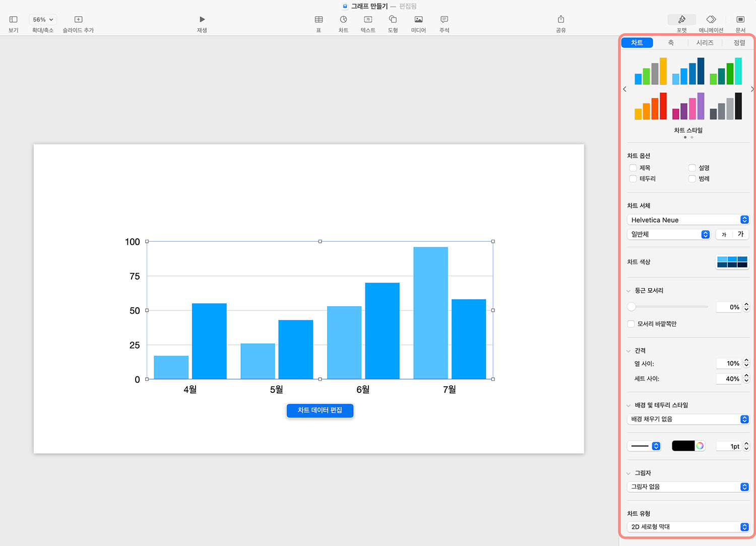The height and width of the screenshot is (546, 756).
Task: Start slideshow with 재생 play button
Action: 202,20
